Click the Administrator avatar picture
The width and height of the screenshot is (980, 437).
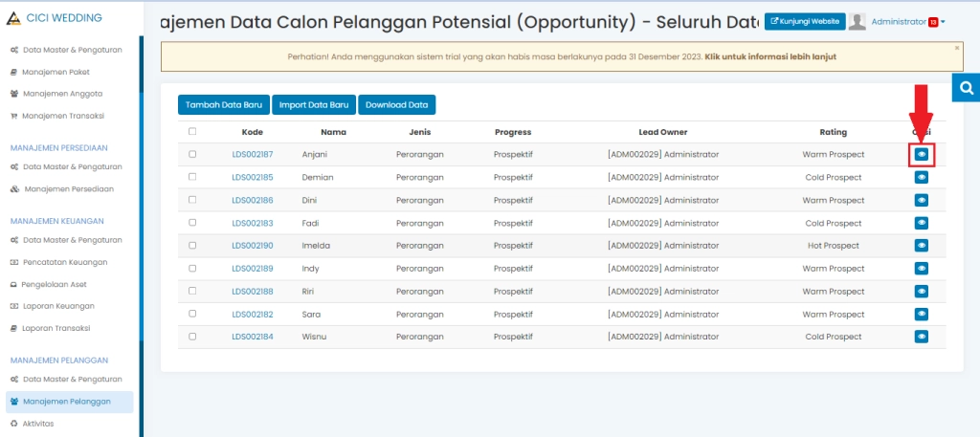[x=857, y=22]
